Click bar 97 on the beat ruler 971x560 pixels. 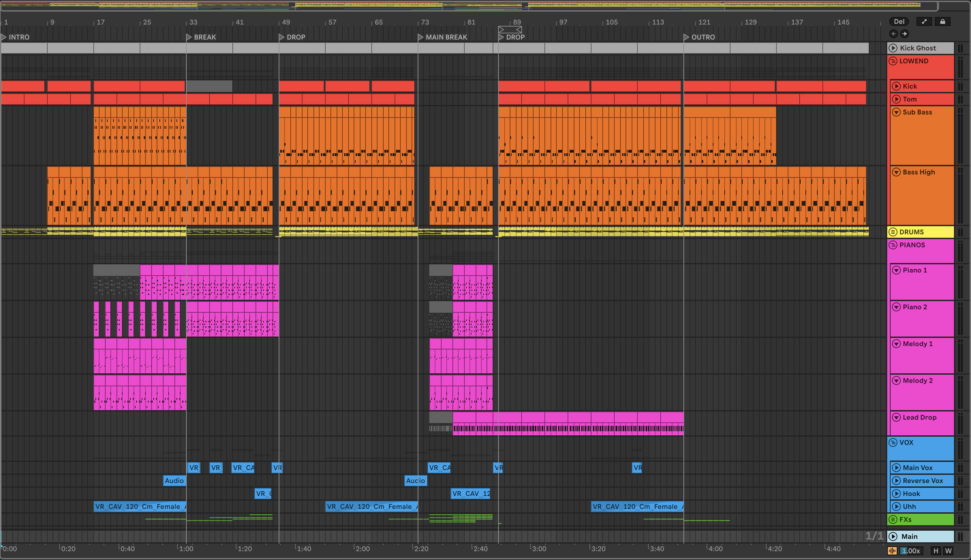(563, 22)
